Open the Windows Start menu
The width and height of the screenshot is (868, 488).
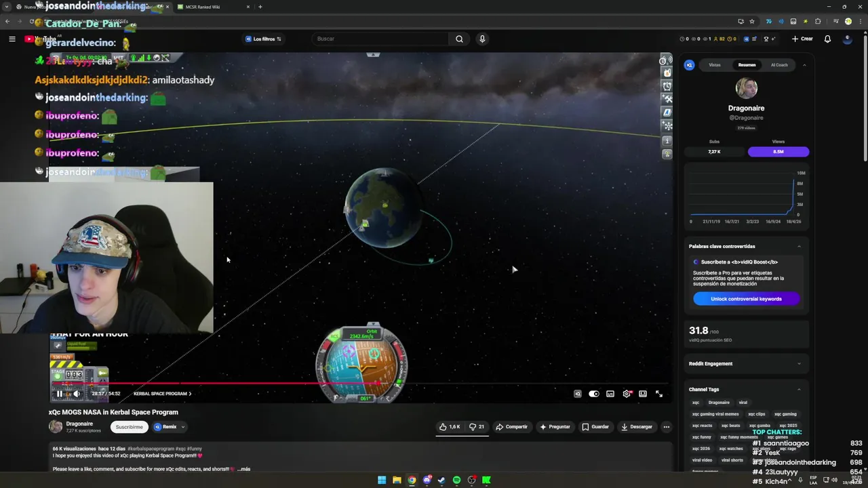click(x=382, y=480)
